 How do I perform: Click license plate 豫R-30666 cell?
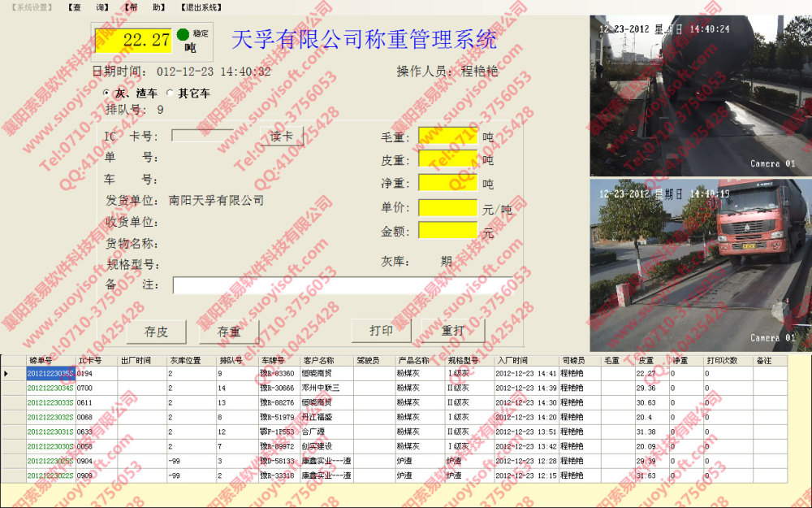click(x=279, y=388)
